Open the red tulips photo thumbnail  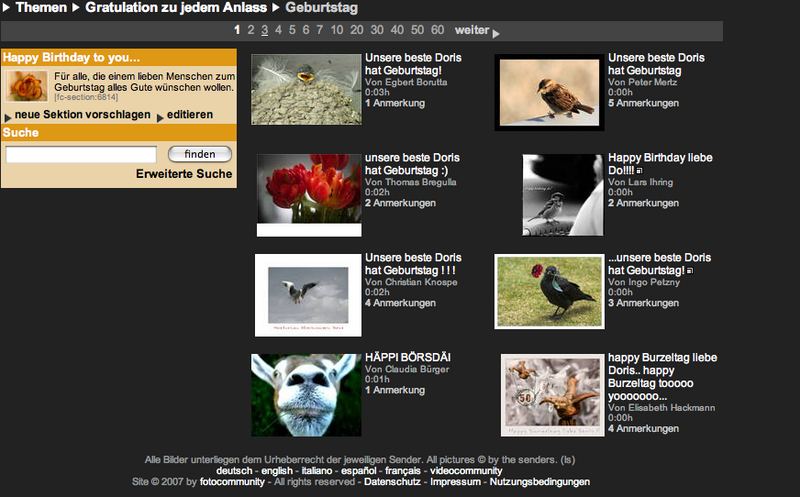309,190
